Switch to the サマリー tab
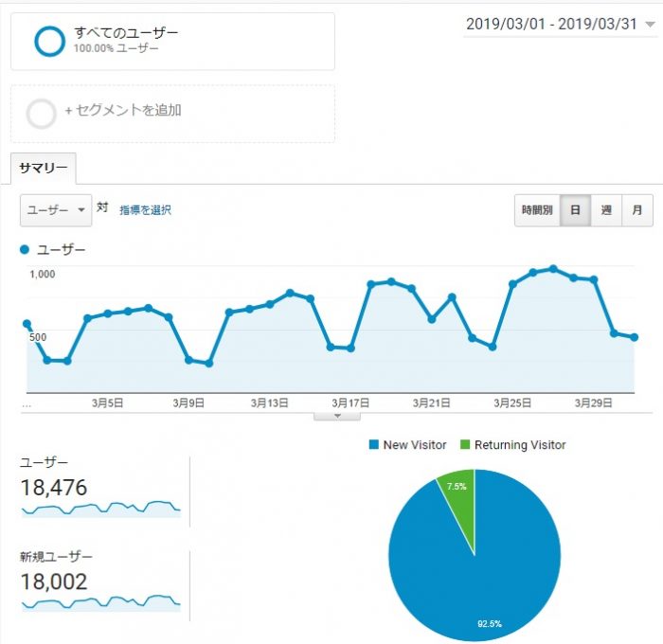The image size is (663, 644). point(44,168)
